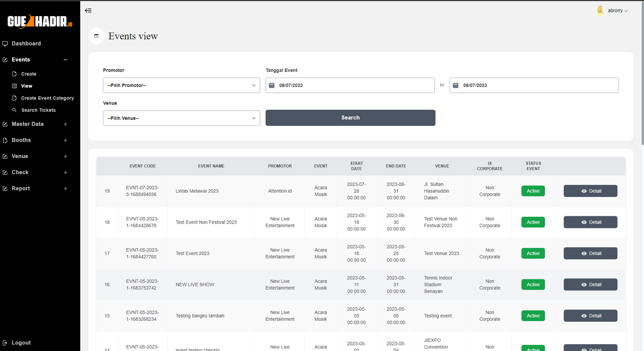Click the Events edit icon in sidebar
Viewport: 644px width, 351px height.
(5, 60)
